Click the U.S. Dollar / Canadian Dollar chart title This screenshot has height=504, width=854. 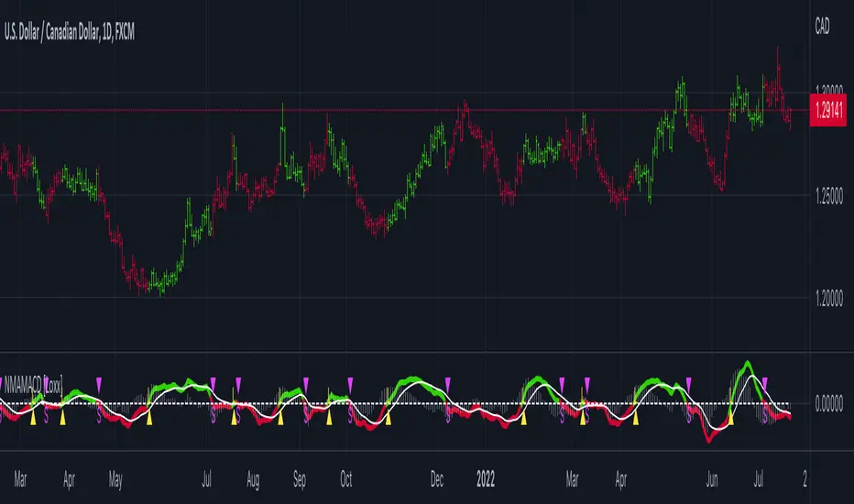point(69,33)
